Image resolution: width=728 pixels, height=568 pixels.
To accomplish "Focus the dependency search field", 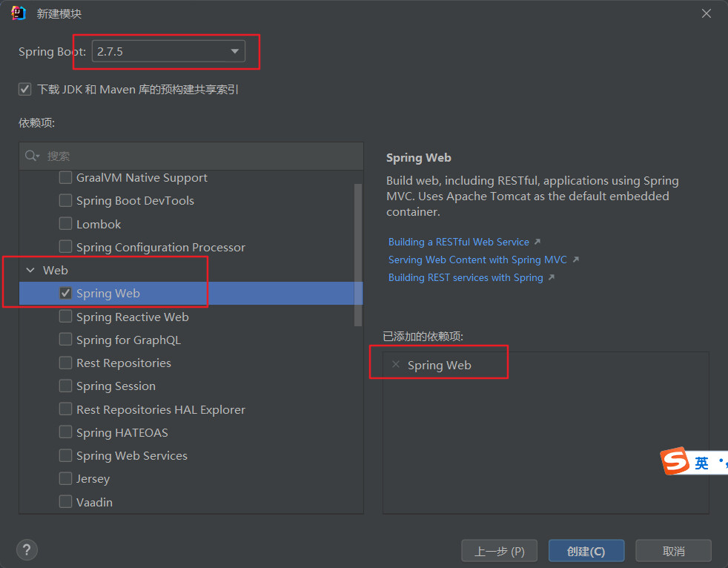I will [x=191, y=156].
